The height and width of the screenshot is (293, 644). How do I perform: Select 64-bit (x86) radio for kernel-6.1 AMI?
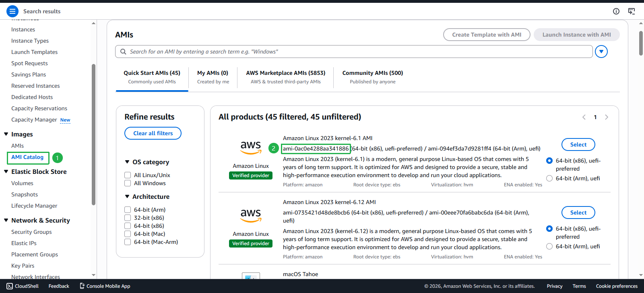click(549, 161)
